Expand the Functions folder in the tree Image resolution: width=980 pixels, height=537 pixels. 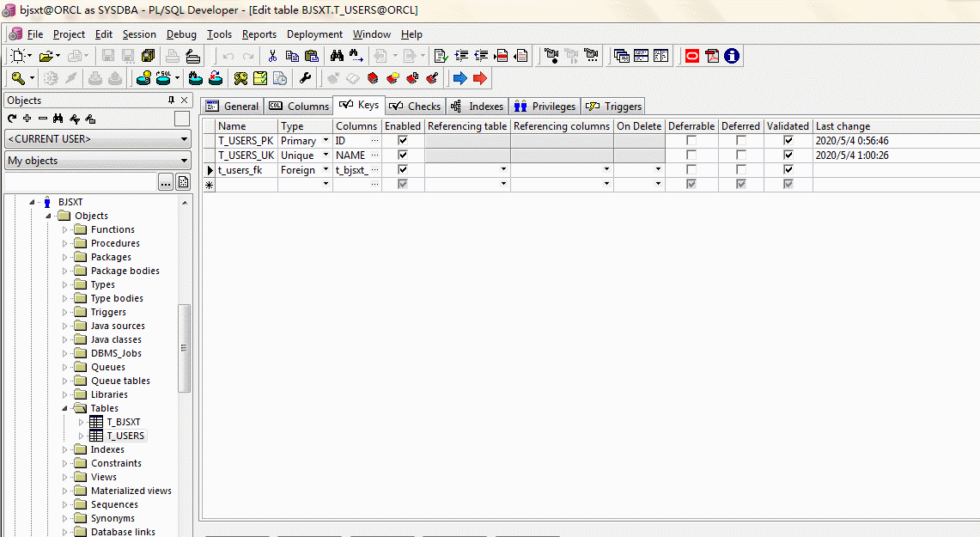(64, 229)
